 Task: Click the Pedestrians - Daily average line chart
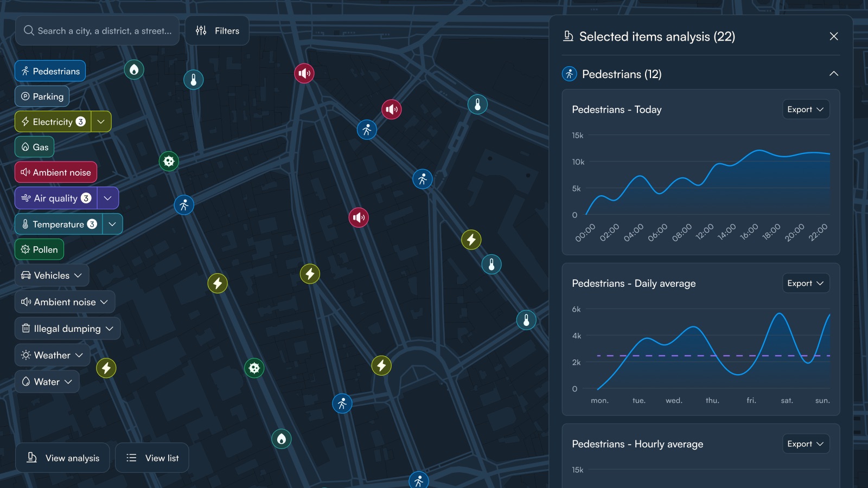point(701,355)
